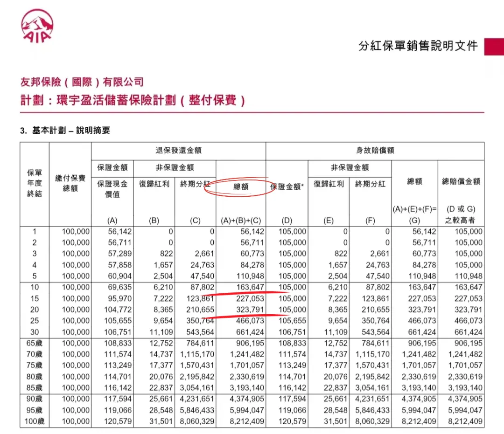The height and width of the screenshot is (434, 504).
Task: Click guaranteed cash value 60,904
Action: click(x=119, y=276)
